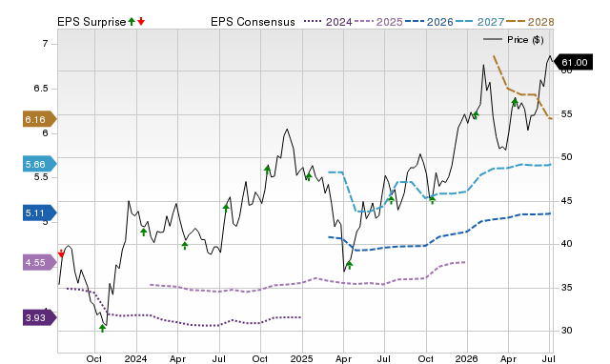The image size is (610, 364).
Task: Click the EPS Surprise legend label
Action: [91, 22]
